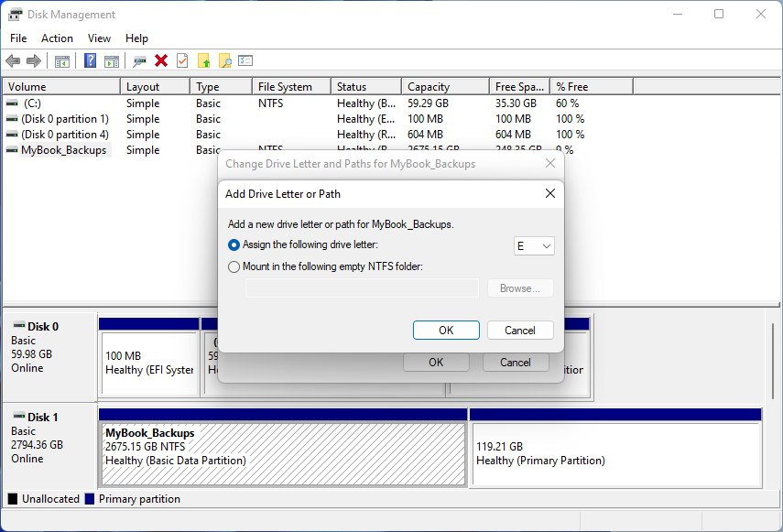Screen dimensions: 783x532
Task: Click the Disk Management title bar icon
Action: (x=16, y=15)
